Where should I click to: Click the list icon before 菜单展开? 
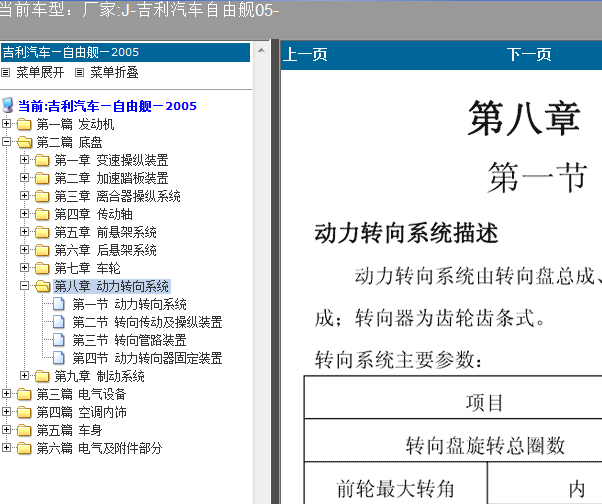pyautogui.click(x=5, y=72)
